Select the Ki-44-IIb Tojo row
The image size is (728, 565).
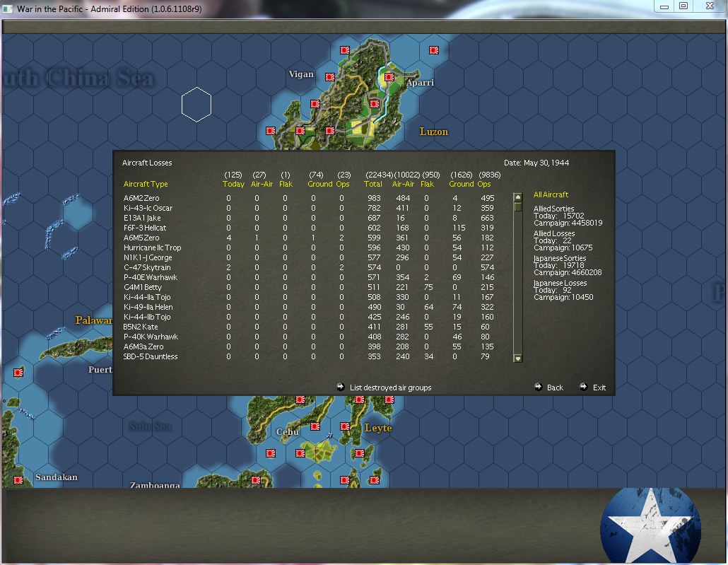coord(309,317)
